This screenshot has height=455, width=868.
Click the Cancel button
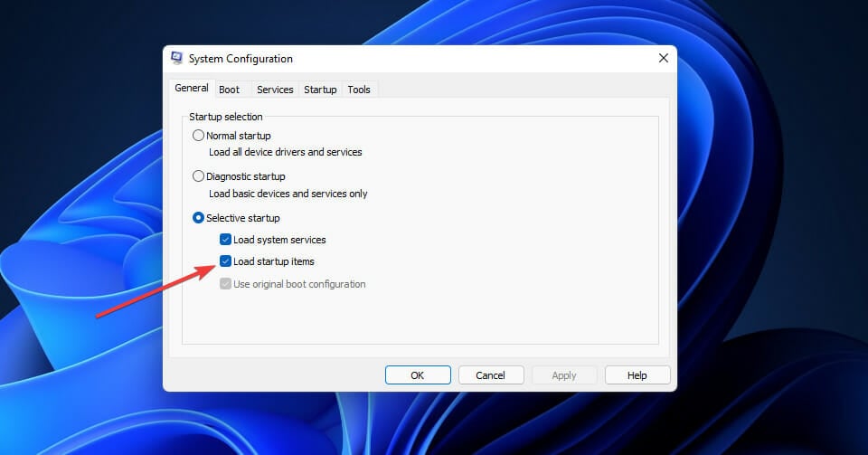point(491,375)
